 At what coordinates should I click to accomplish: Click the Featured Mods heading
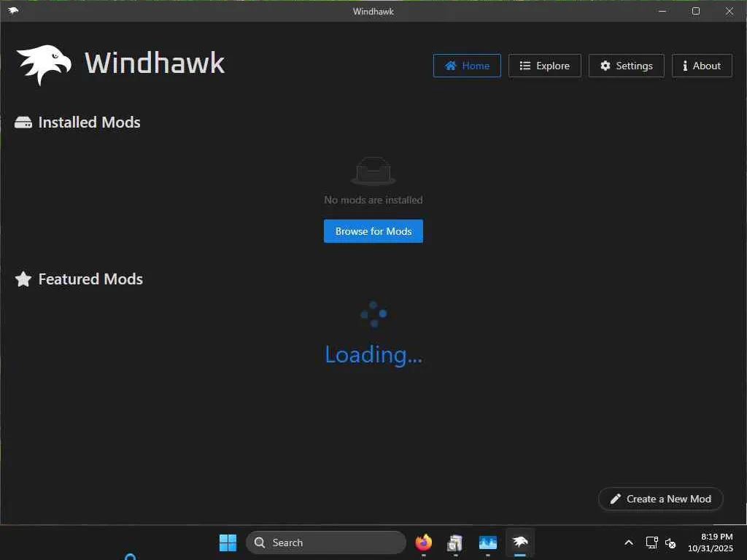point(90,279)
